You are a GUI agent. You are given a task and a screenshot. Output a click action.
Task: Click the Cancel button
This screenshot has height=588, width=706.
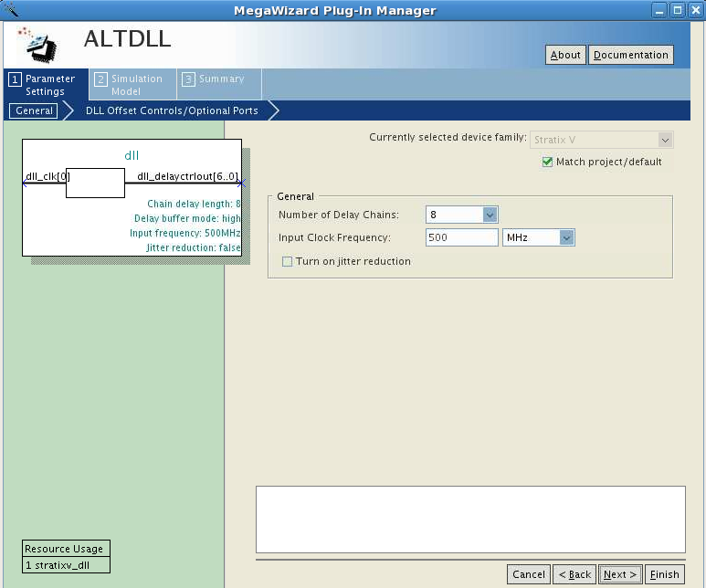529,574
